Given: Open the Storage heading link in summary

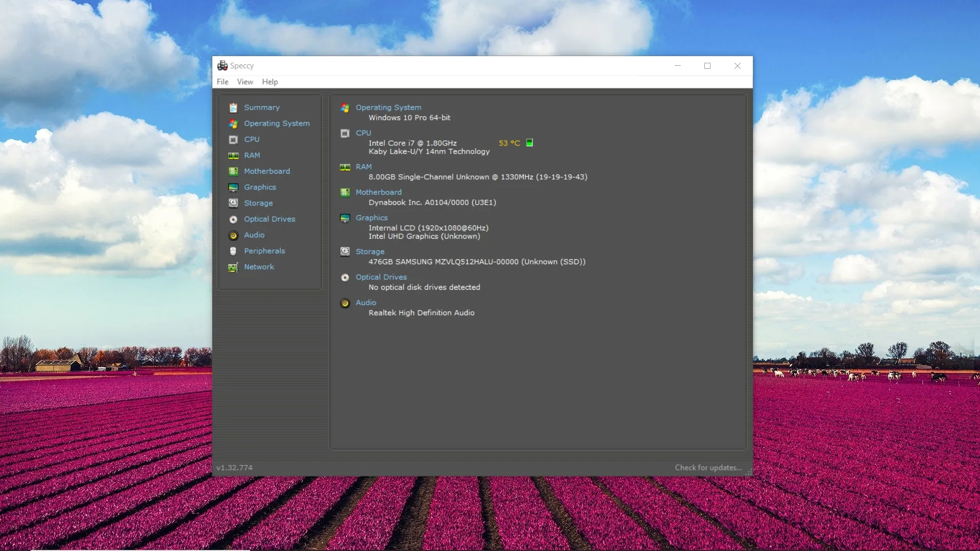Looking at the screenshot, I should [x=370, y=252].
